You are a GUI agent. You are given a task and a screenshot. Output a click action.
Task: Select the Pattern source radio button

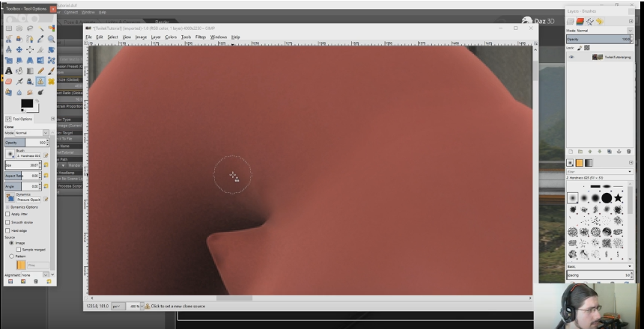point(11,256)
